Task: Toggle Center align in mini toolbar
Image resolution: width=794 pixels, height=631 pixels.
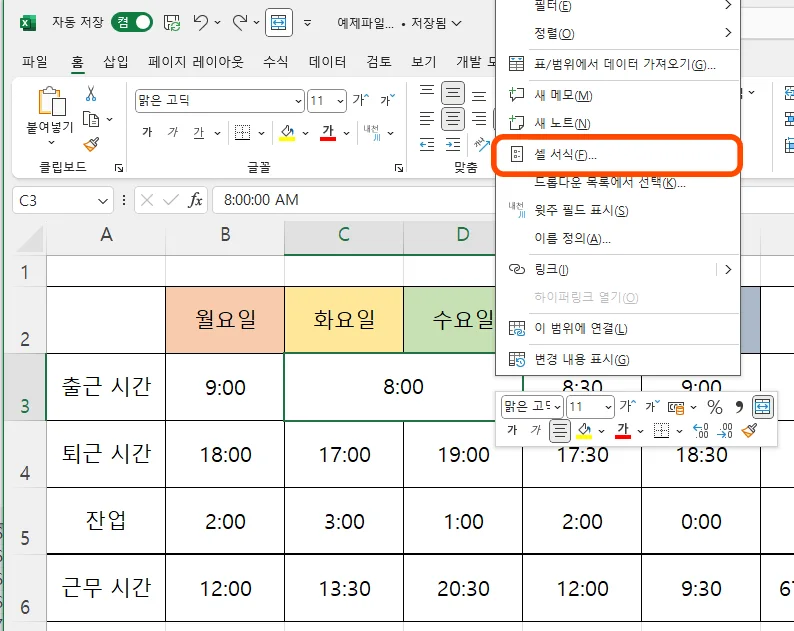Action: pos(560,431)
